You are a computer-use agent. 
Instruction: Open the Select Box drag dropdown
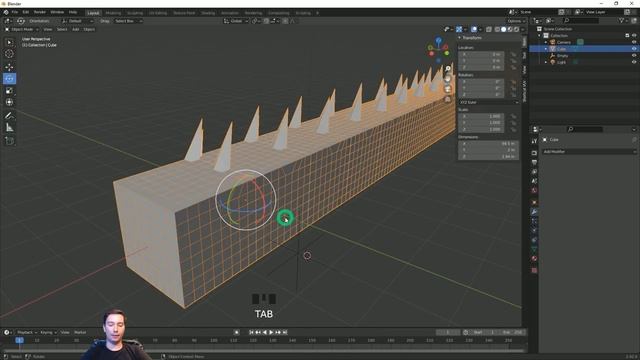point(128,21)
